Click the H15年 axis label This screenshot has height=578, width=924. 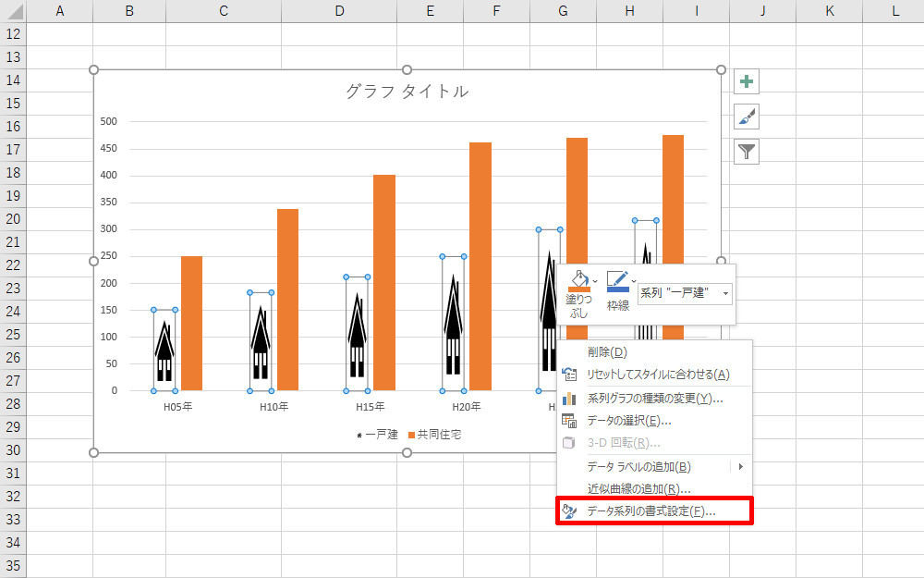tap(371, 407)
